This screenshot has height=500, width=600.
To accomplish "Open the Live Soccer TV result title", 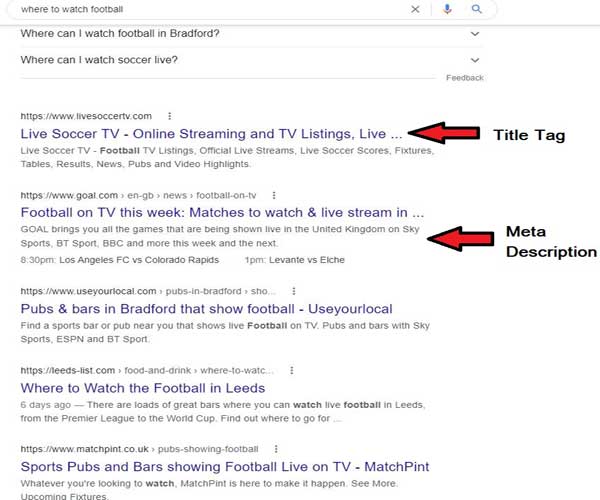I will [x=211, y=134].
